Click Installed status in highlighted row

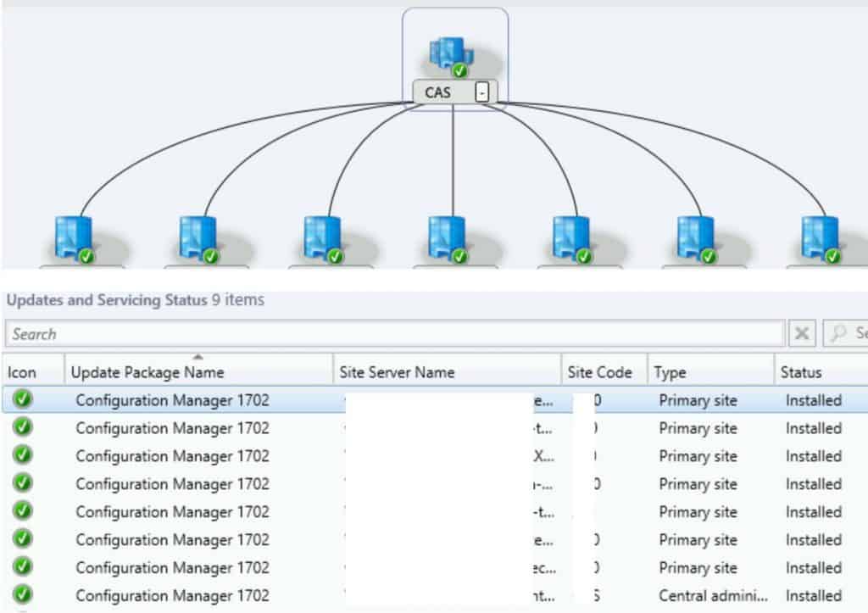[814, 400]
